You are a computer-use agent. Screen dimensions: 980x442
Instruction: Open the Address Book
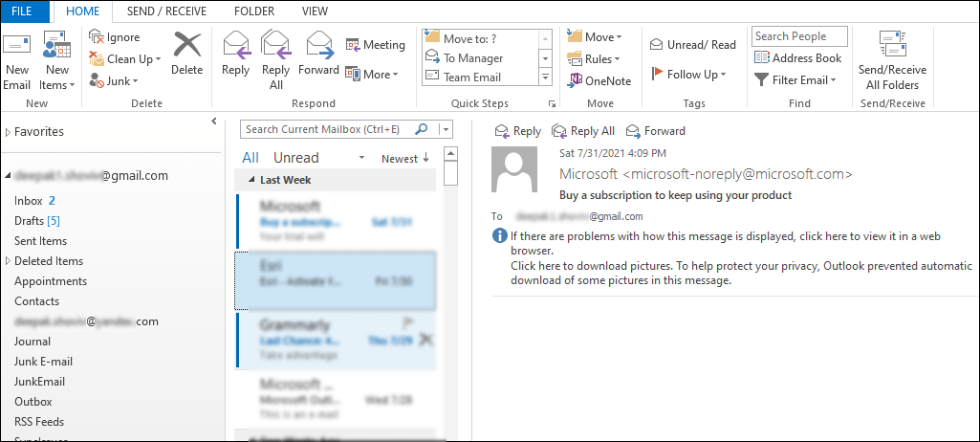[797, 58]
